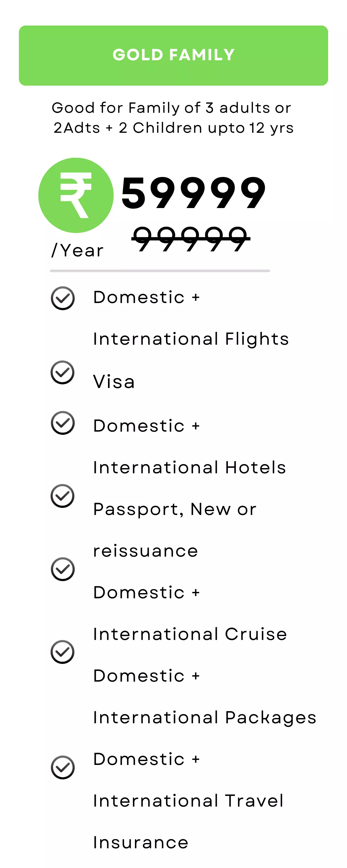
Task: Click the struck-through 99999 original price
Action: (191, 239)
